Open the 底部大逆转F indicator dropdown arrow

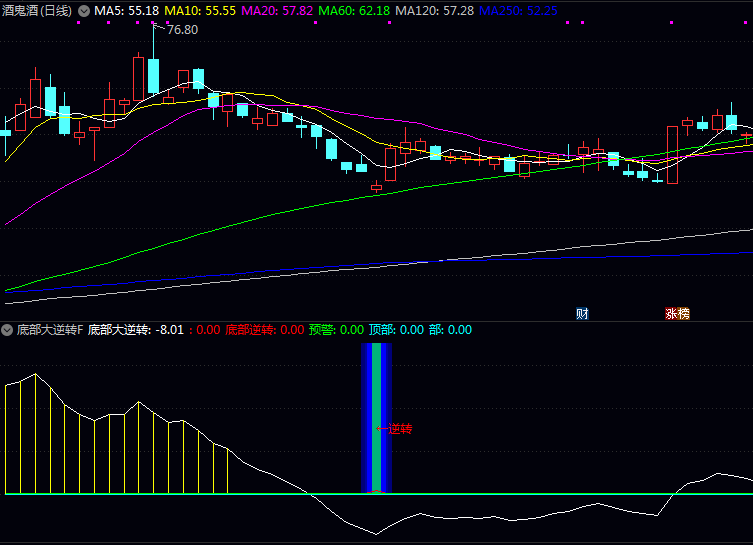pyautogui.click(x=7, y=329)
